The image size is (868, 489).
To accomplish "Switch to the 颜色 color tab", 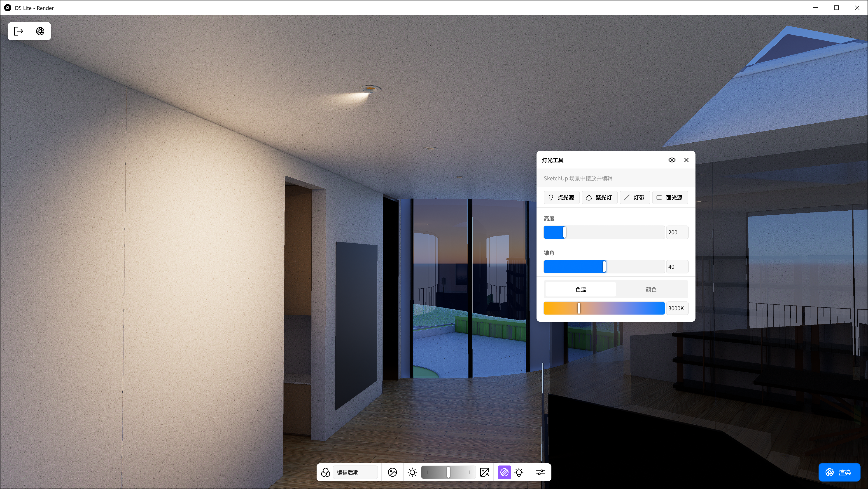I will point(651,289).
